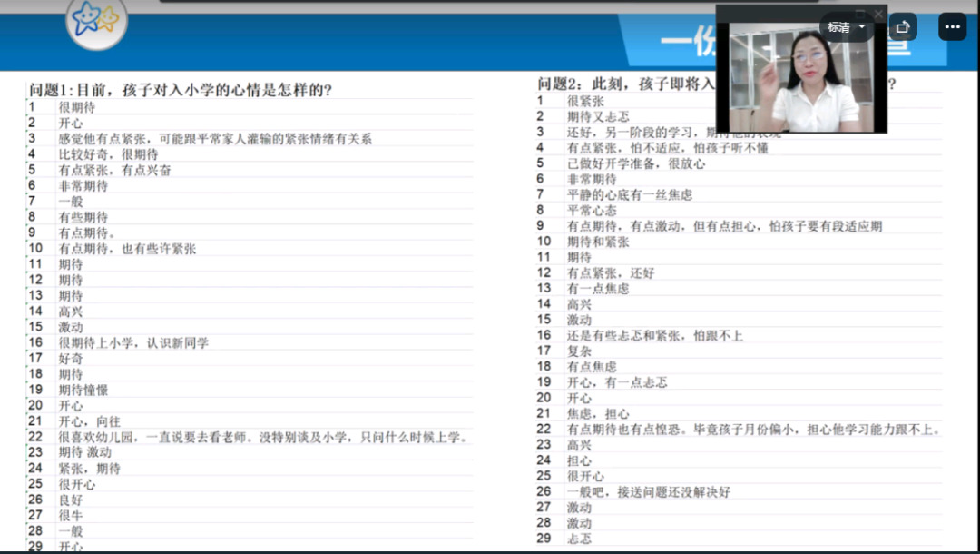Click Question 2 row 9 about 适应期
This screenshot has height=554, width=980.
724,226
